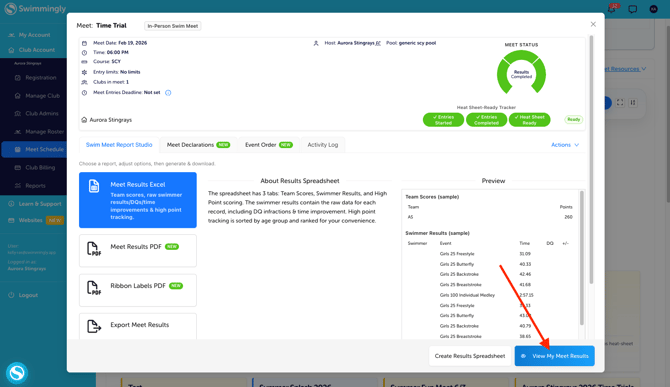The image size is (670, 387).
Task: Open the chat messages icon
Action: click(632, 9)
